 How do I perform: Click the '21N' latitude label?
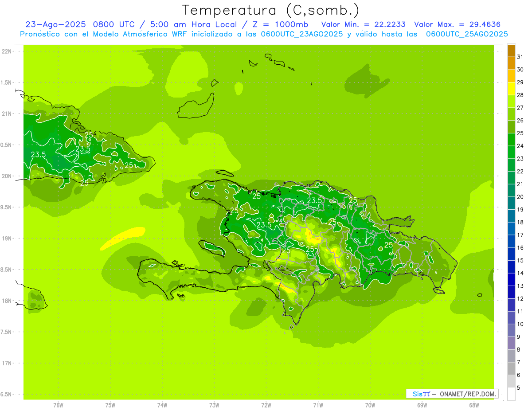coord(6,114)
